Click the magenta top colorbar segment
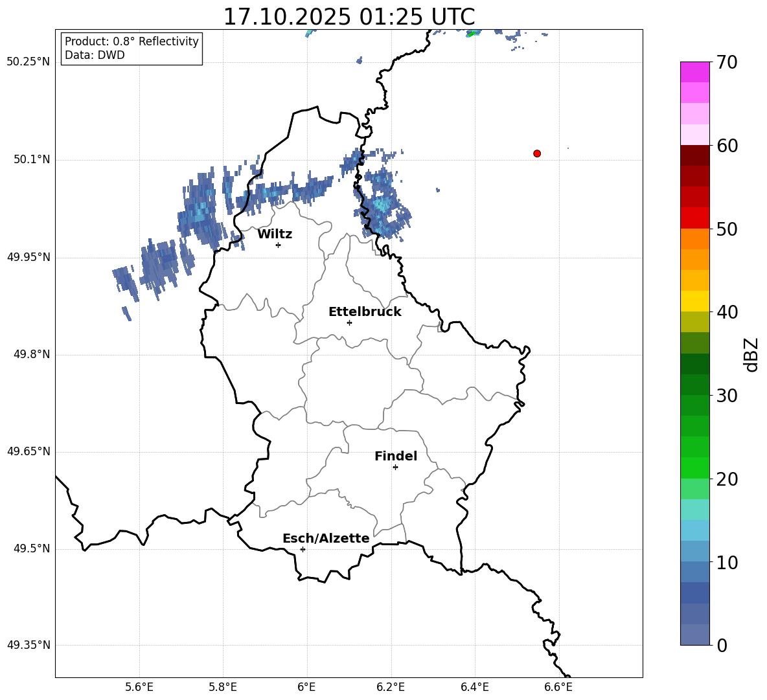The image size is (767, 700). pos(695,72)
